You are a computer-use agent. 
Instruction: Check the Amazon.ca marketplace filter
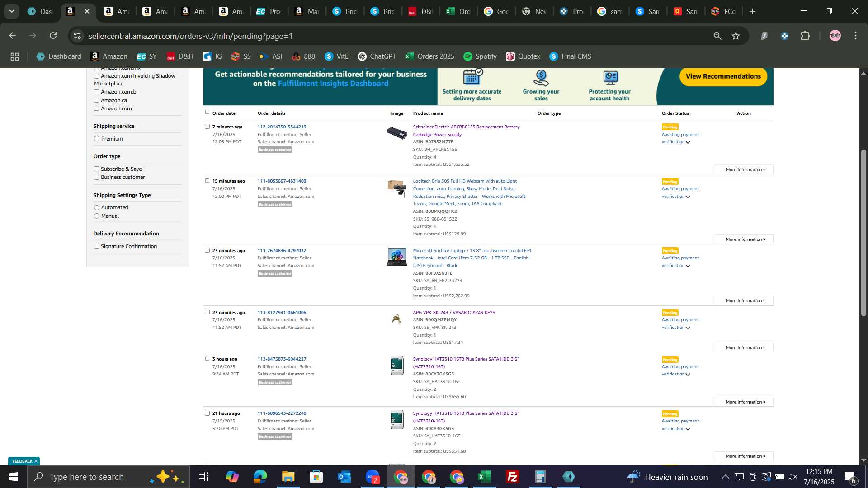tap(96, 100)
